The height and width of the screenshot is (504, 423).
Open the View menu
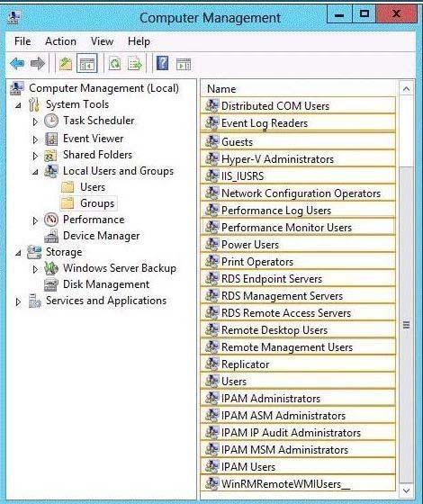pyautogui.click(x=102, y=41)
